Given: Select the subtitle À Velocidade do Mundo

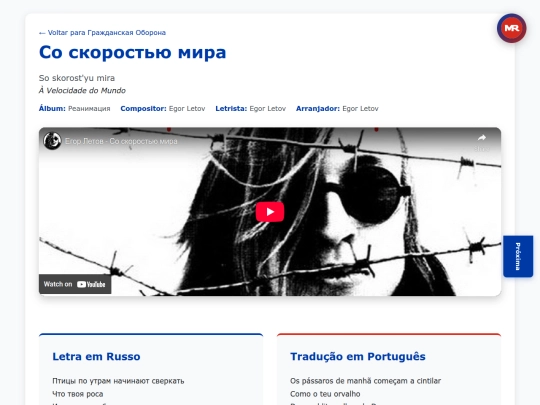Looking at the screenshot, I should (x=82, y=91).
